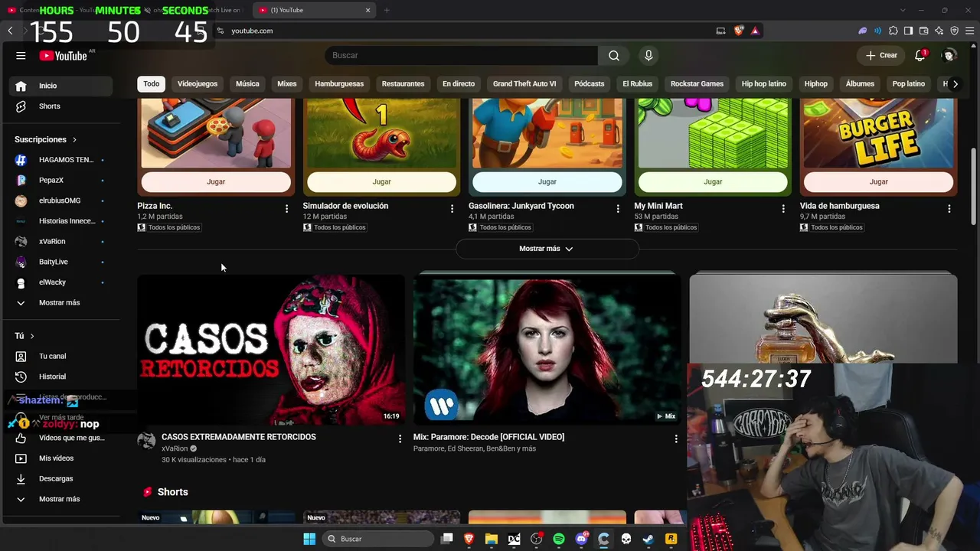Click the xVaRion channel avatar beside the video title
Viewport: 980px width, 551px height.
(x=146, y=440)
